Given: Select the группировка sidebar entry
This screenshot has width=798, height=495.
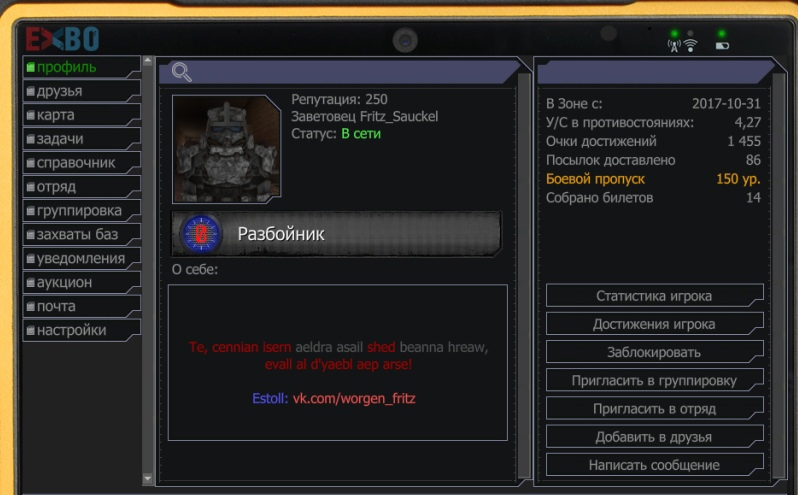Looking at the screenshot, I should click(81, 211).
